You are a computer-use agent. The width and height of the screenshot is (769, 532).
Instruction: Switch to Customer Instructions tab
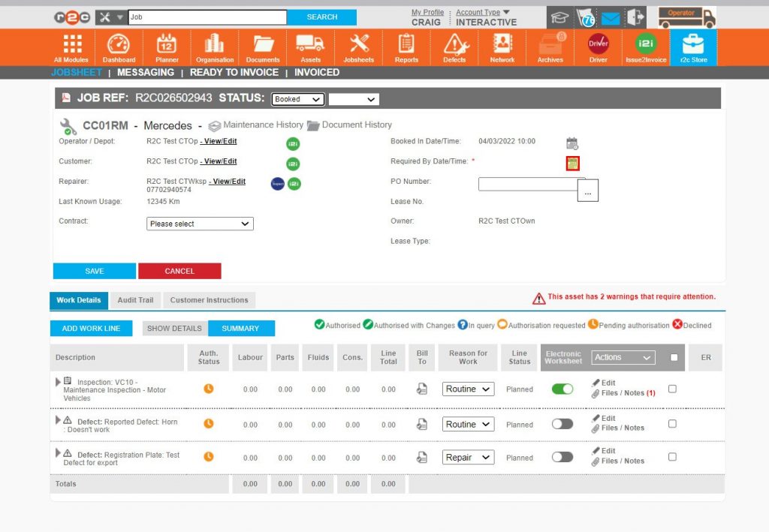(x=209, y=300)
